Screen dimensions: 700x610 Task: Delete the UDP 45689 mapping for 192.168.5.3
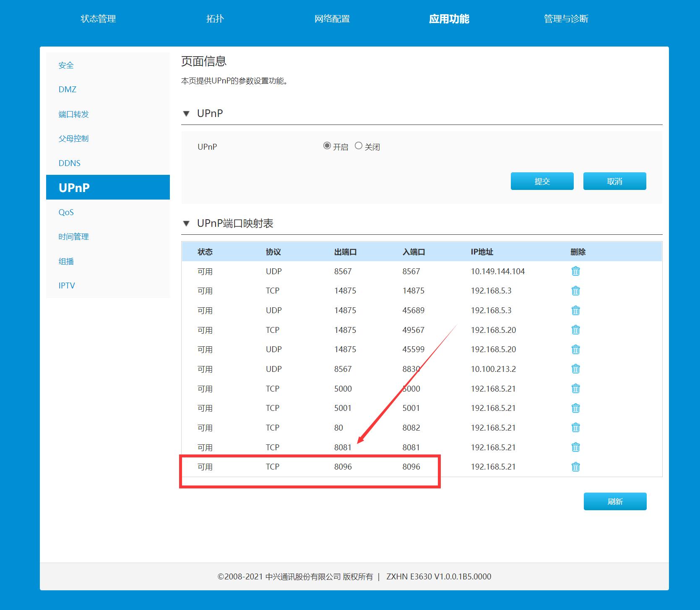click(575, 310)
